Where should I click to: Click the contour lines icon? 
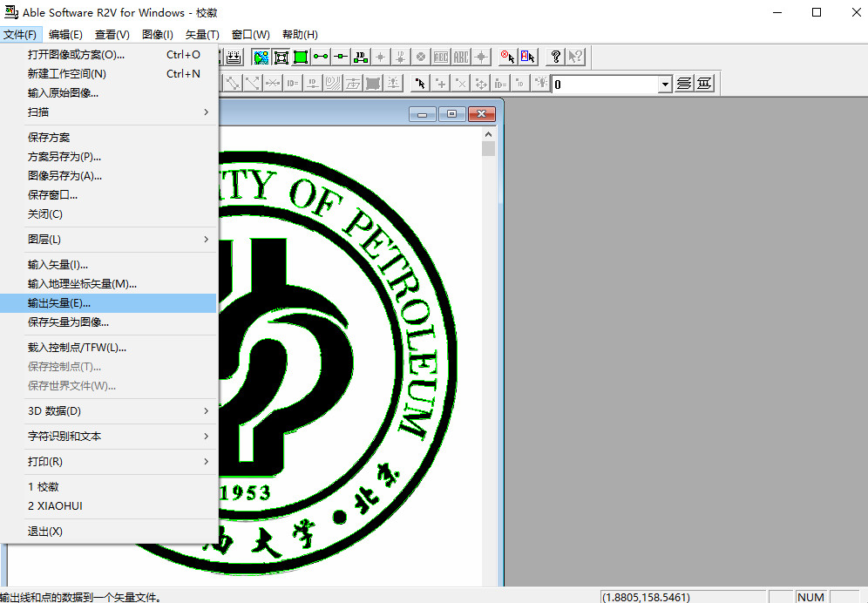tap(333, 84)
